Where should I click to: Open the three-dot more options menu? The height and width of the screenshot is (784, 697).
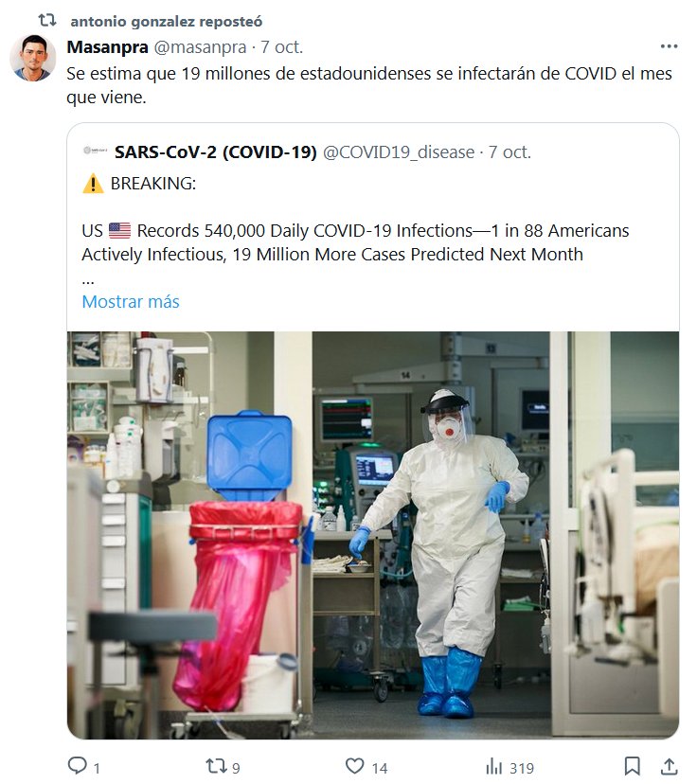669,46
